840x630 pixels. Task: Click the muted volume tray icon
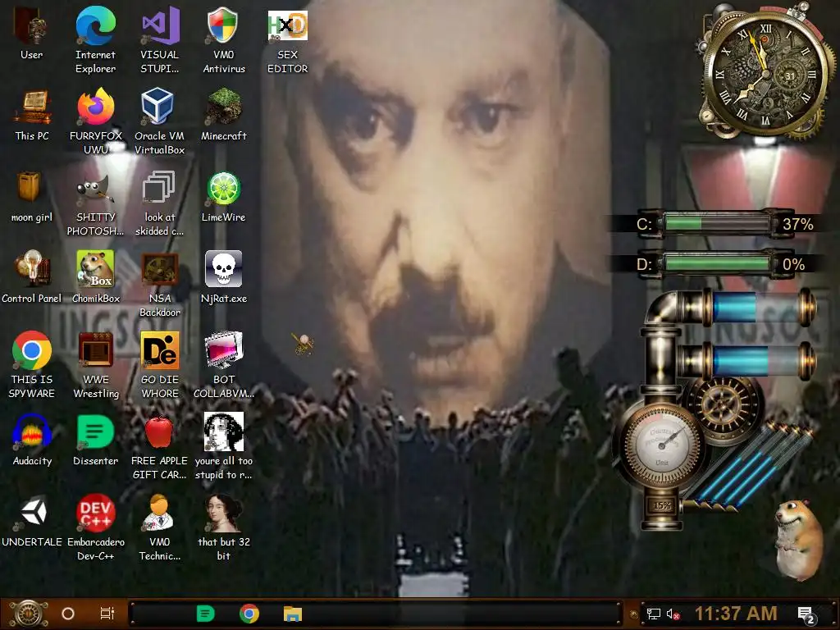673,614
